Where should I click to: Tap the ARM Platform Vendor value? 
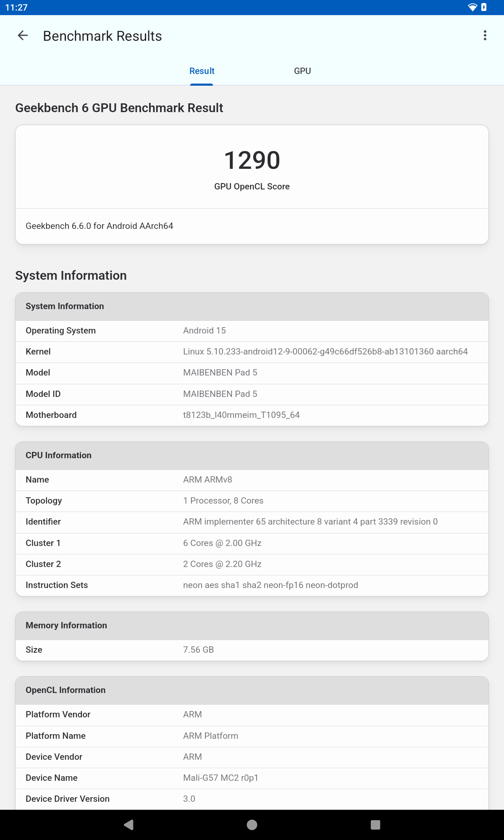click(x=192, y=714)
